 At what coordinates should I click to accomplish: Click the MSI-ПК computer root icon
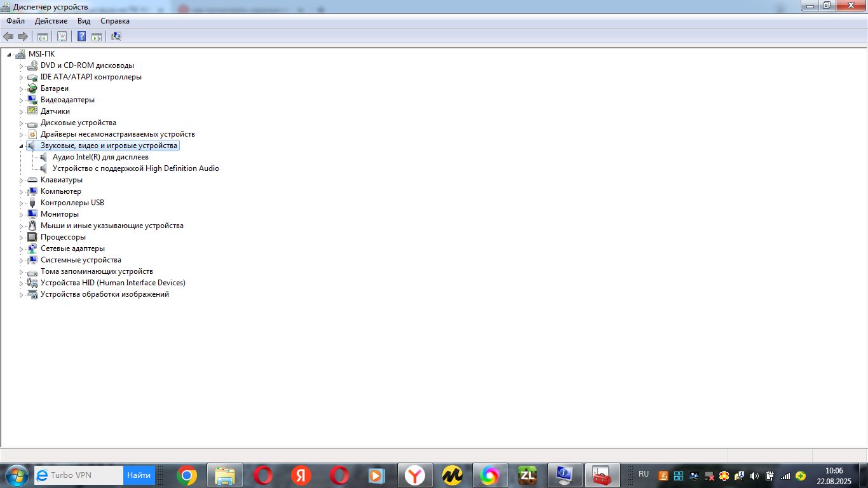20,54
